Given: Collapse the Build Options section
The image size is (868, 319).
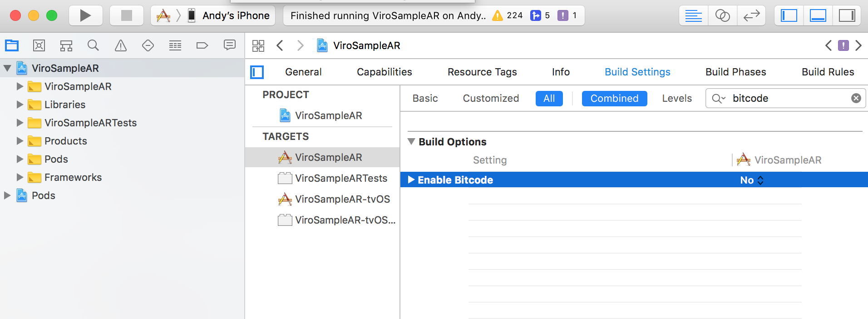Looking at the screenshot, I should point(411,142).
